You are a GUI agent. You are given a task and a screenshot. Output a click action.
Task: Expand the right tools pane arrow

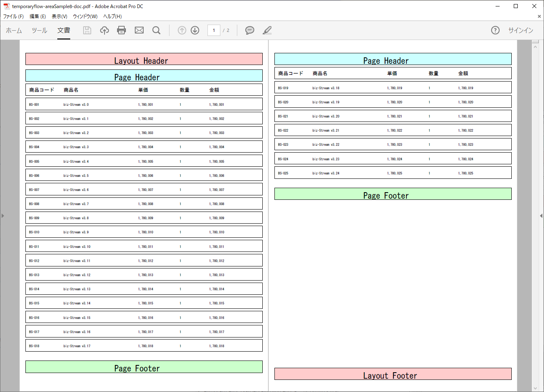[541, 216]
